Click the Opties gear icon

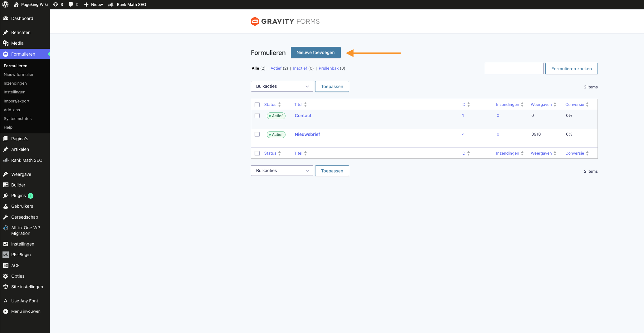[6, 276]
